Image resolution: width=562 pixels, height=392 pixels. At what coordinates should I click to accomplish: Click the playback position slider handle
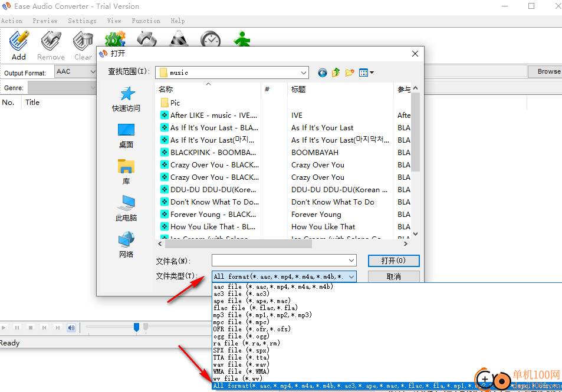[136, 327]
